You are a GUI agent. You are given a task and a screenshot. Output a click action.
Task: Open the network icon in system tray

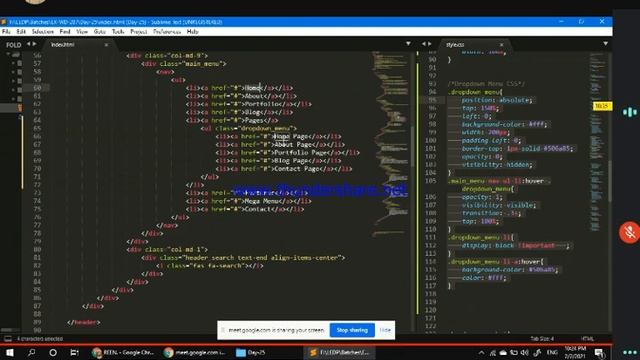tap(493, 353)
